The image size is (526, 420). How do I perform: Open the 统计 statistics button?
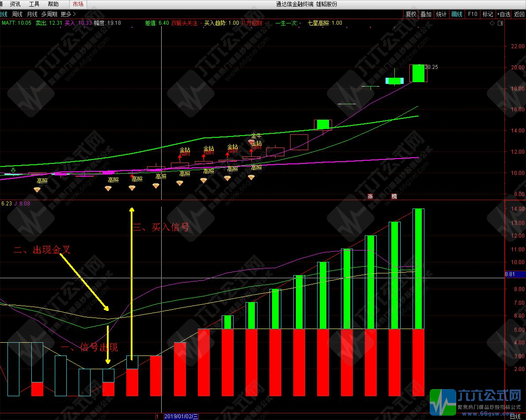click(441, 14)
